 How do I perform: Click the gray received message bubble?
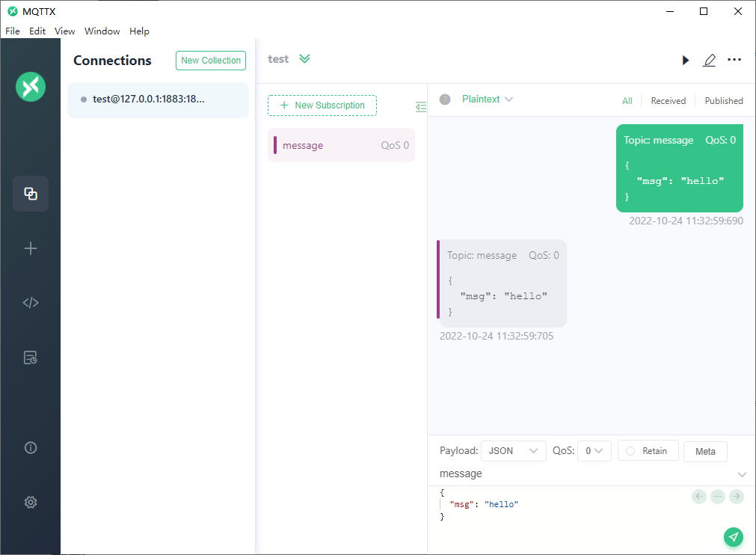click(502, 283)
